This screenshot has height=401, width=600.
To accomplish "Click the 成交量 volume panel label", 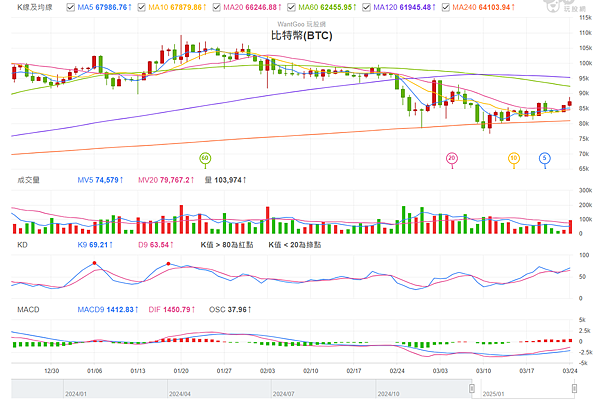I will tap(28, 180).
